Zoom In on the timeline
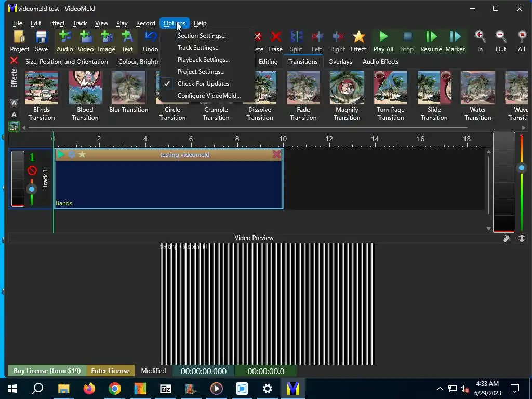Image resolution: width=532 pixels, height=399 pixels. coord(480,42)
